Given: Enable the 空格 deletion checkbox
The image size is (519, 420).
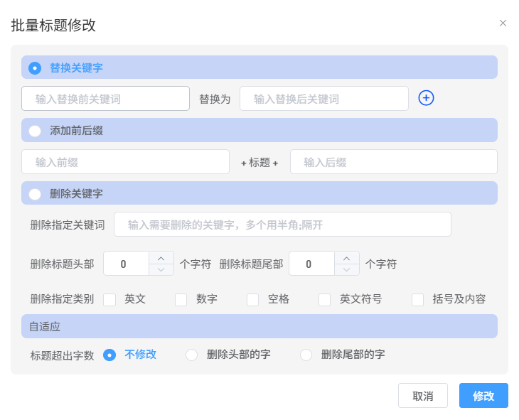Looking at the screenshot, I should point(253,299).
